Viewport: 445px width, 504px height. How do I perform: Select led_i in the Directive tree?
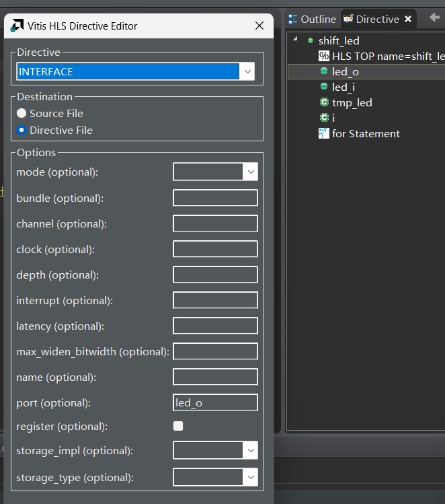pyautogui.click(x=343, y=87)
